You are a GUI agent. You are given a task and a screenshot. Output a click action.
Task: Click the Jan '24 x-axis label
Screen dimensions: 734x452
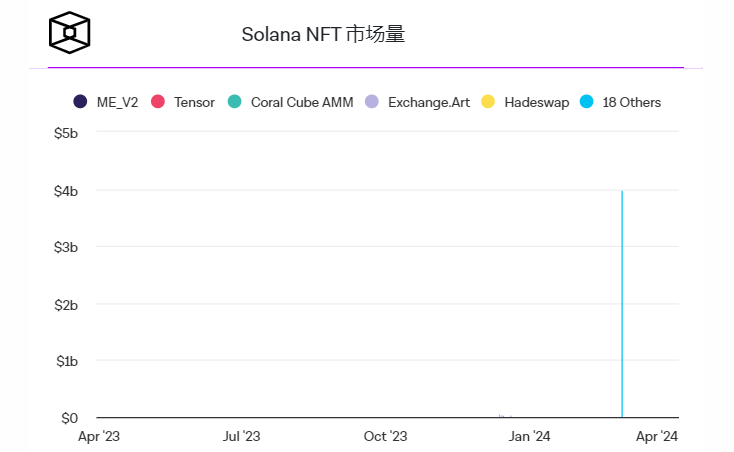529,436
